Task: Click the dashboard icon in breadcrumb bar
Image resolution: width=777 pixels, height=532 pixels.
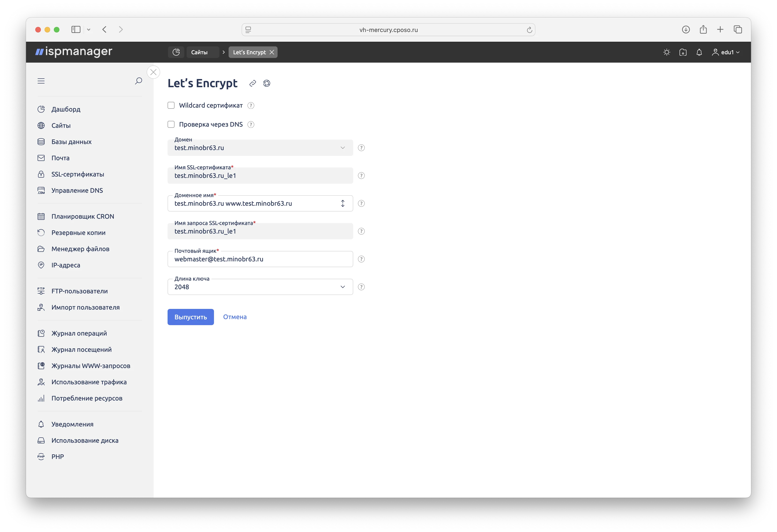Action: (176, 52)
